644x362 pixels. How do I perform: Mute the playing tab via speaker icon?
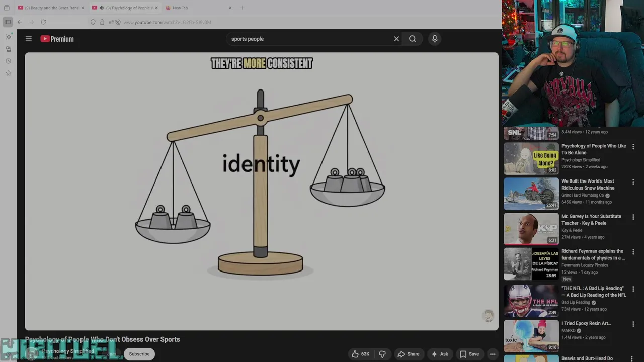point(102,8)
